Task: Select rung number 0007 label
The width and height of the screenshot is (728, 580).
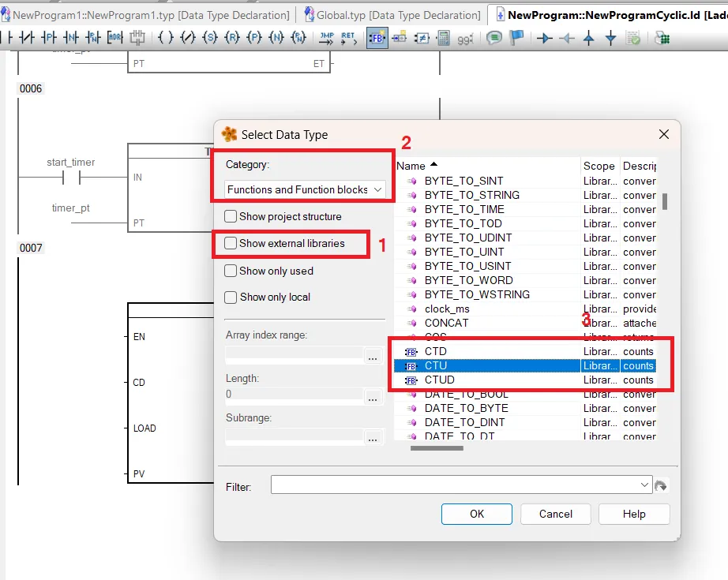Action: click(x=31, y=248)
